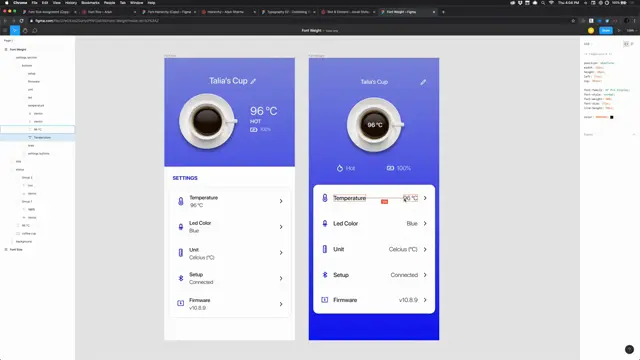Click the pencil edit icon in right frame header

click(423, 82)
